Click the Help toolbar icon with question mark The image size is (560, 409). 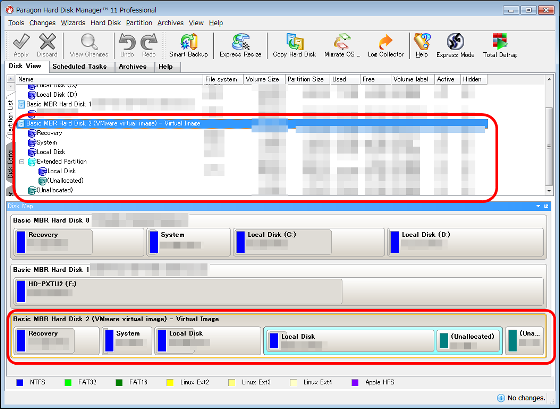point(422,45)
